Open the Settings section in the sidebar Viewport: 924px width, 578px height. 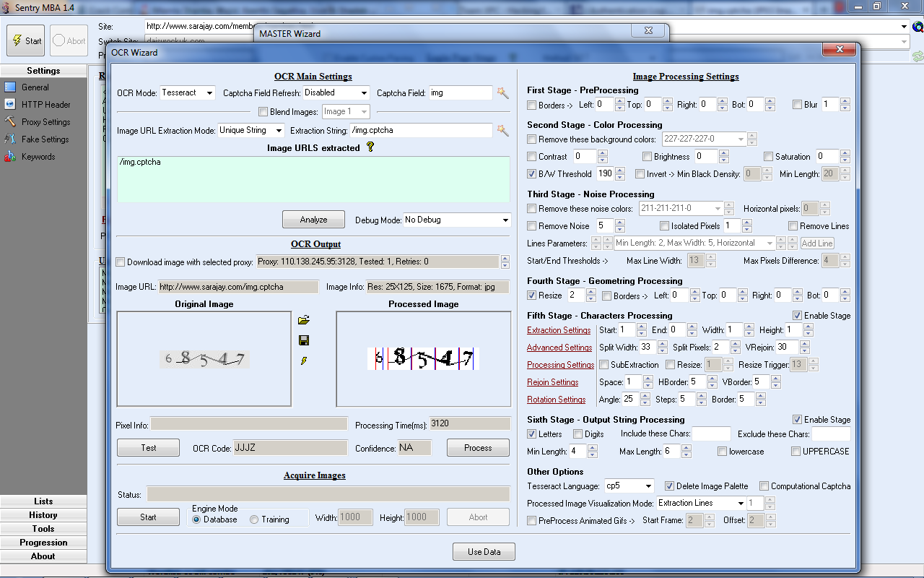pyautogui.click(x=43, y=71)
